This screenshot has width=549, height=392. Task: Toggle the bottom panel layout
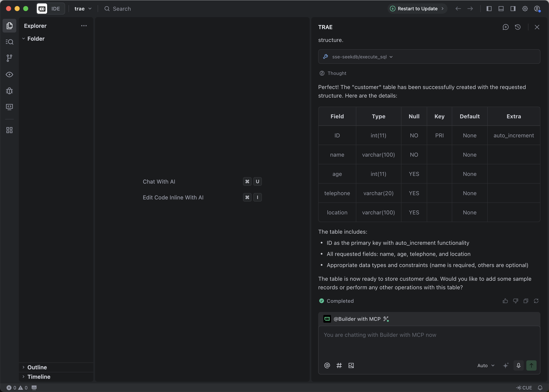pyautogui.click(x=501, y=9)
